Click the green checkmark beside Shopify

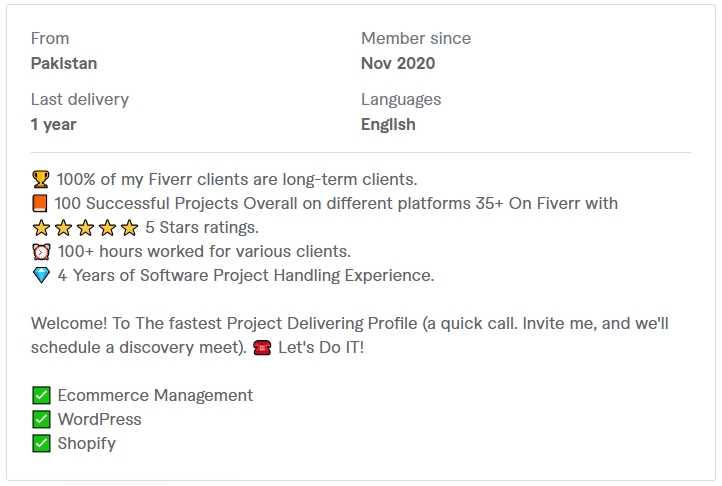pyautogui.click(x=41, y=443)
